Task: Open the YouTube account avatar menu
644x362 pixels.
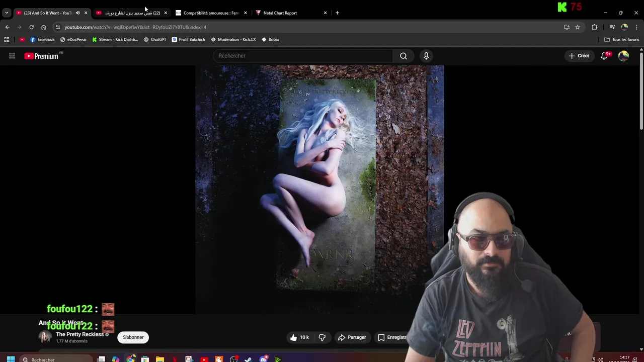Action: [x=623, y=56]
